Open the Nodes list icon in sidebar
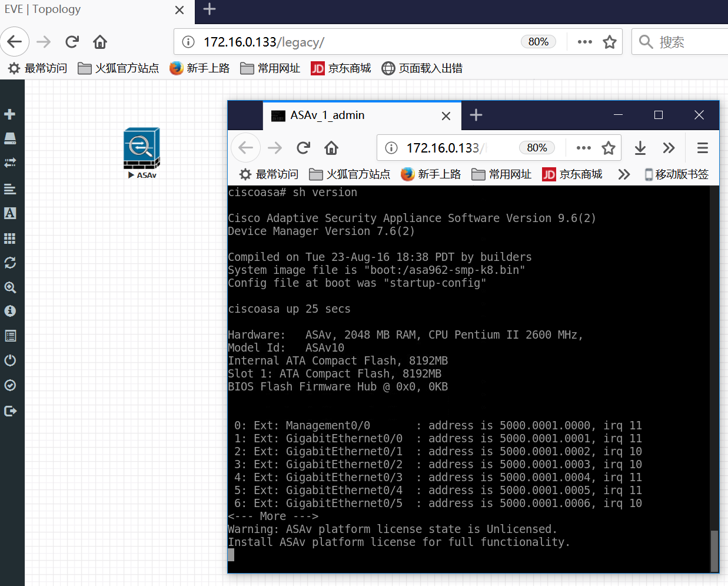 (9, 138)
